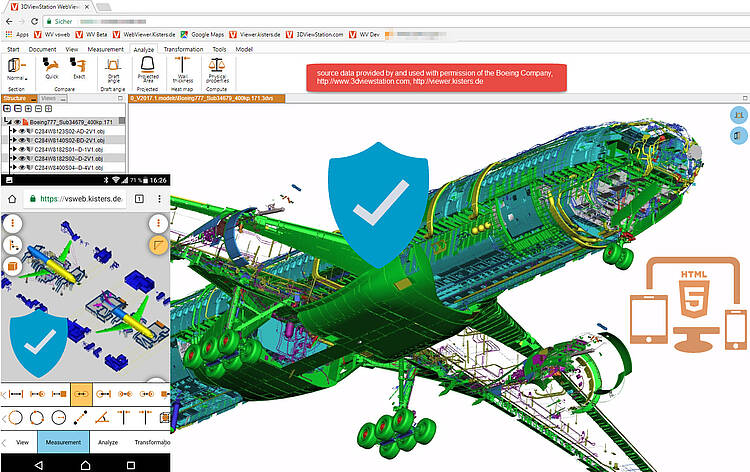Open the Normal section dropdown arrow

pos(26,78)
